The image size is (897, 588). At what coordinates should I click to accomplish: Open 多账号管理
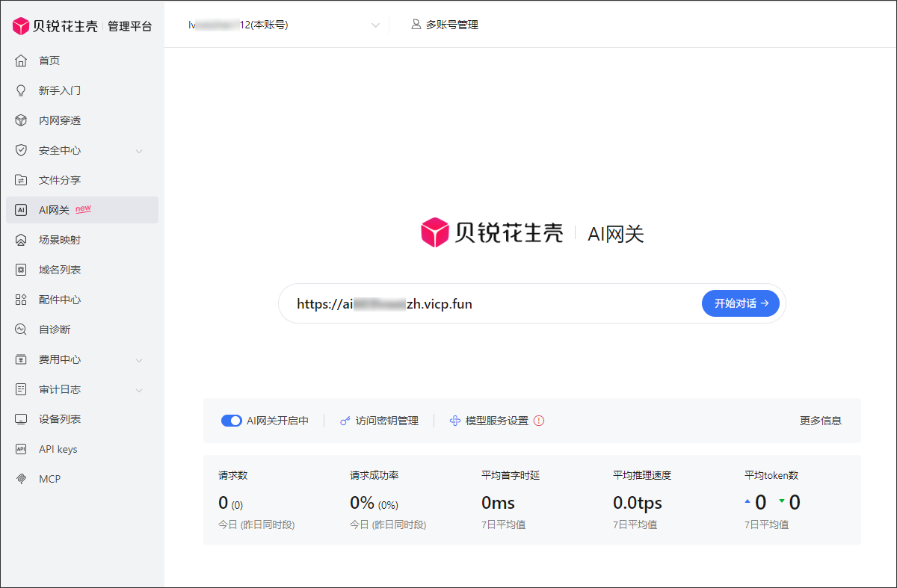tap(445, 25)
